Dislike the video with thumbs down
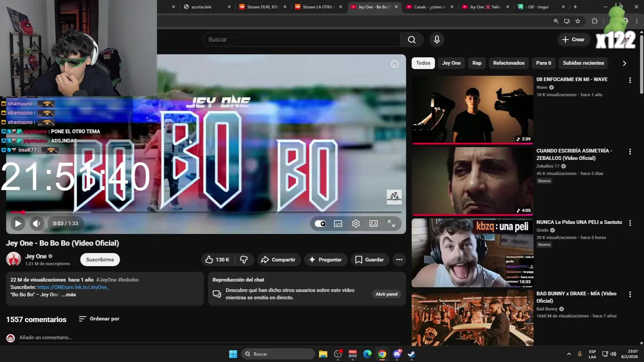This screenshot has width=644, height=362. point(244,259)
